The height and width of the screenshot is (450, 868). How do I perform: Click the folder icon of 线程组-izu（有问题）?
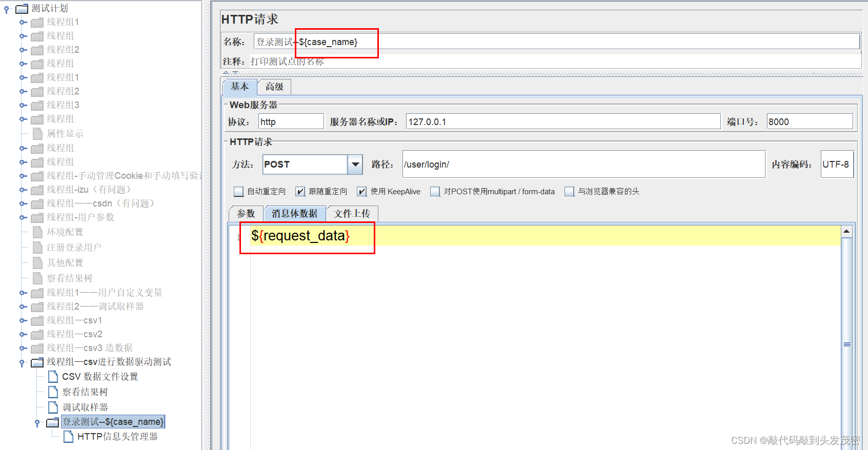(x=37, y=190)
